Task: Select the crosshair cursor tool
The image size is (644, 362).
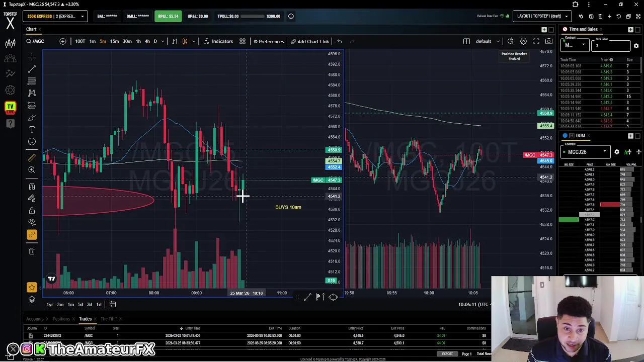Action: coord(32,57)
